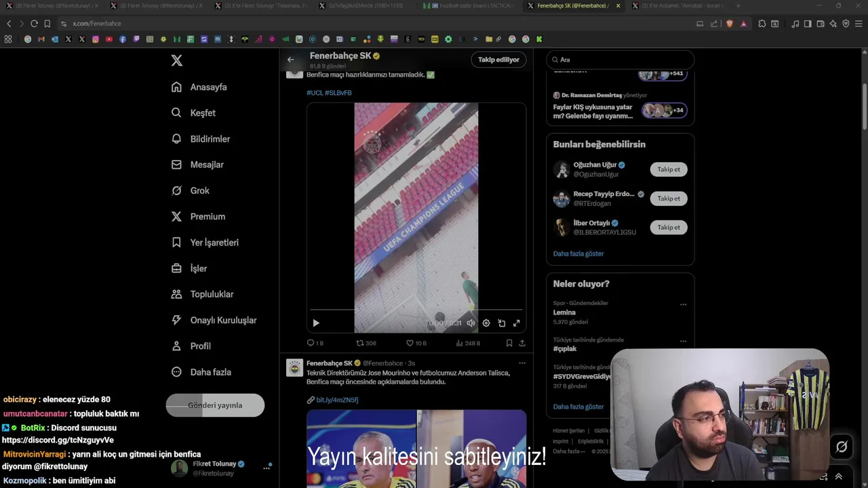Open browser apps grid in bookmarks bar

coord(8,39)
